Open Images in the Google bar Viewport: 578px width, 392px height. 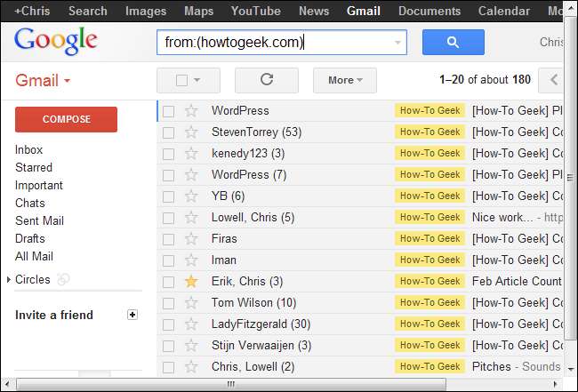146,11
